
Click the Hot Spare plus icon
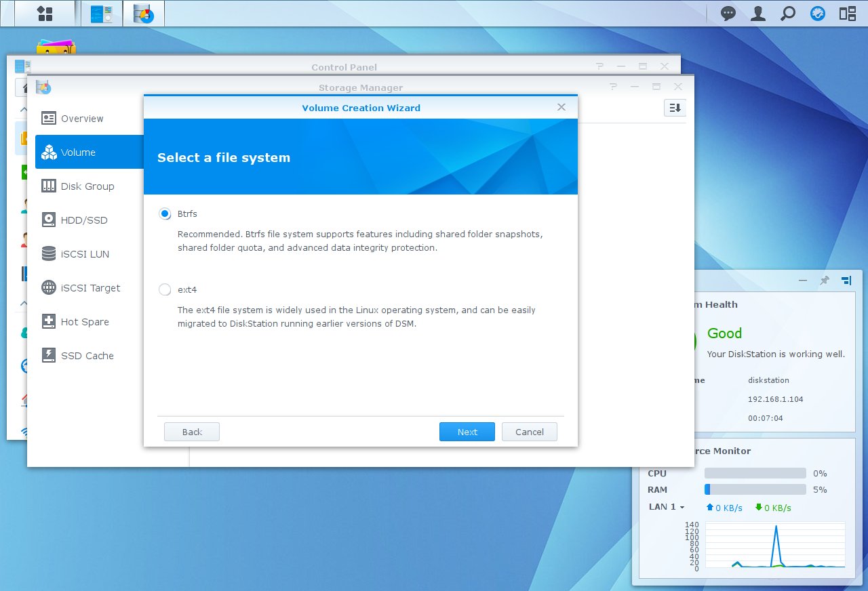pos(49,322)
